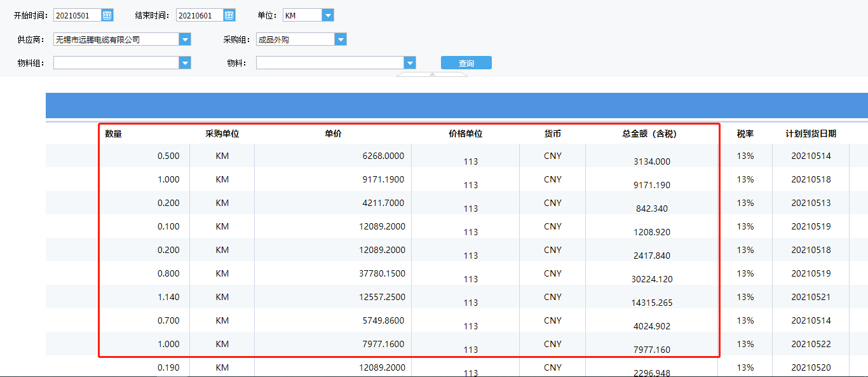868x377 pixels.
Task: Click the 税率 column header
Action: click(745, 134)
